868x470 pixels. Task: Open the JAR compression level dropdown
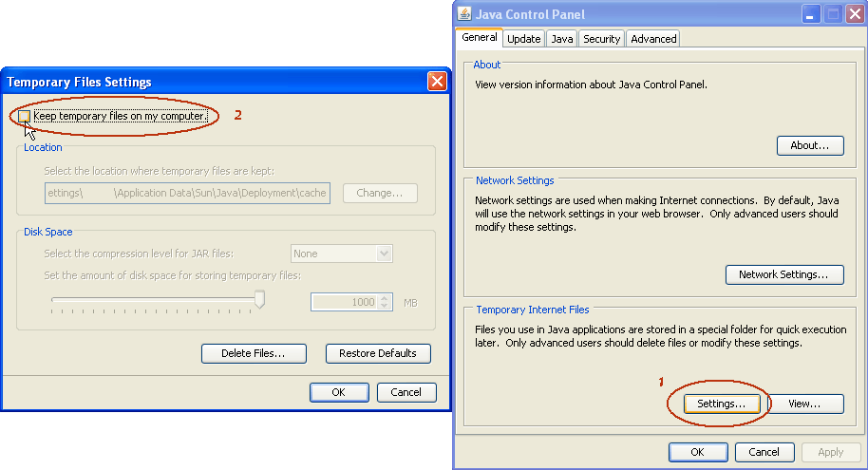[384, 254]
